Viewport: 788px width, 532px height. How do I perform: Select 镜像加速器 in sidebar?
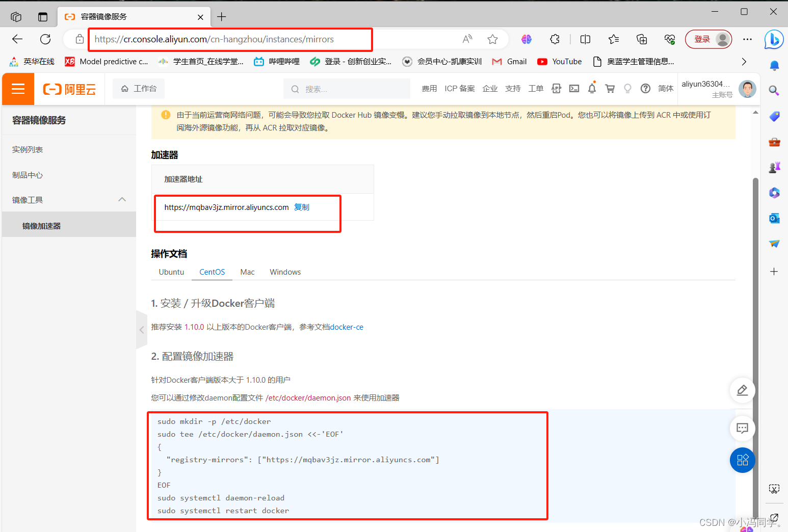(41, 226)
